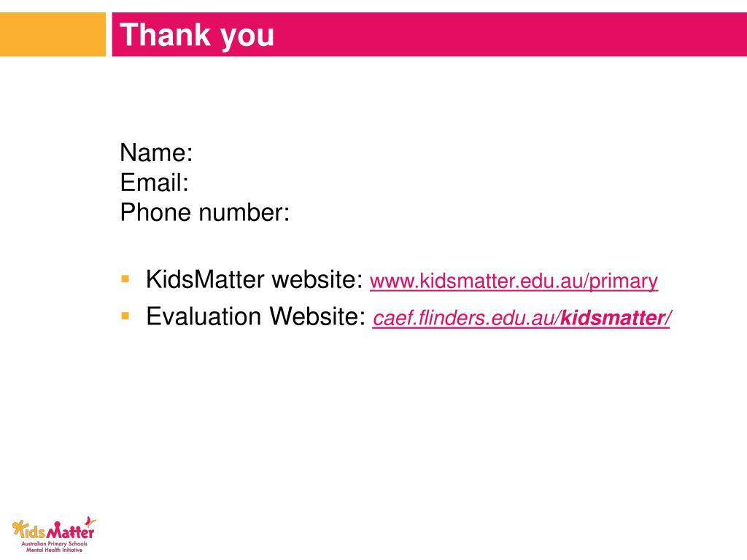The width and height of the screenshot is (747, 560).
Task: Click the Name: field label
Action: pyautogui.click(x=156, y=153)
